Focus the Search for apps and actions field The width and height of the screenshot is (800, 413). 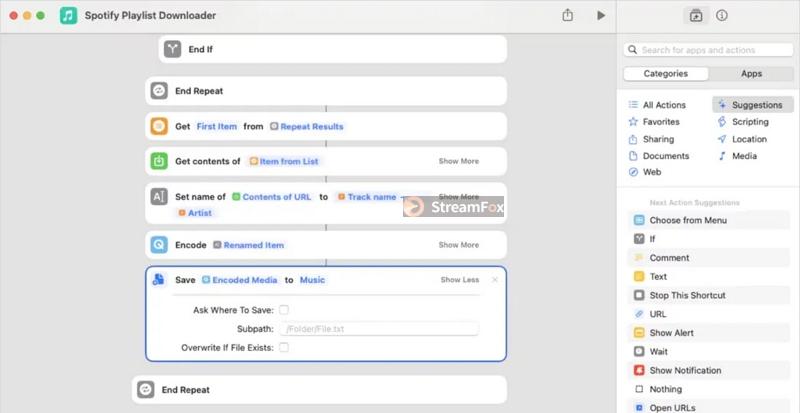[708, 50]
